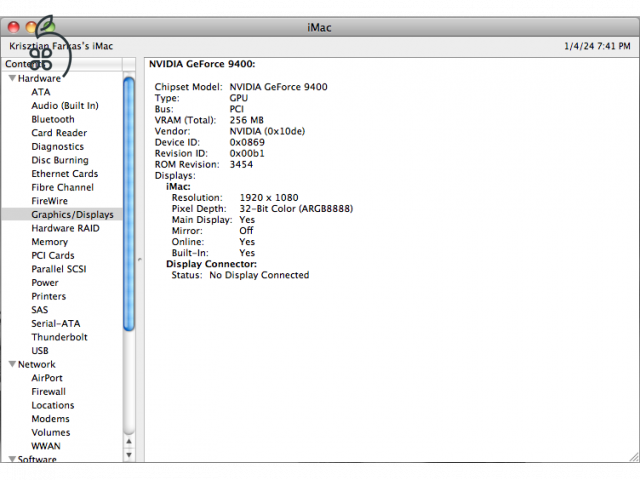Image resolution: width=640 pixels, height=480 pixels.
Task: Select Fibre Channel item
Action: (62, 187)
